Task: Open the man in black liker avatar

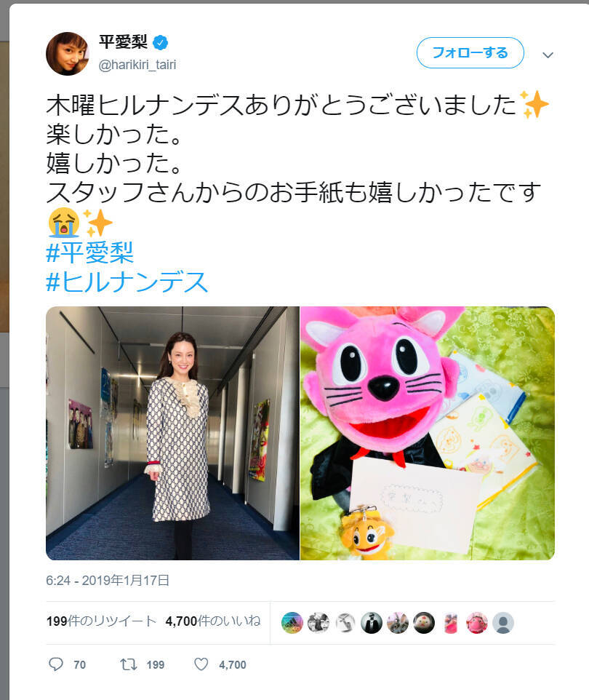Action: click(372, 623)
